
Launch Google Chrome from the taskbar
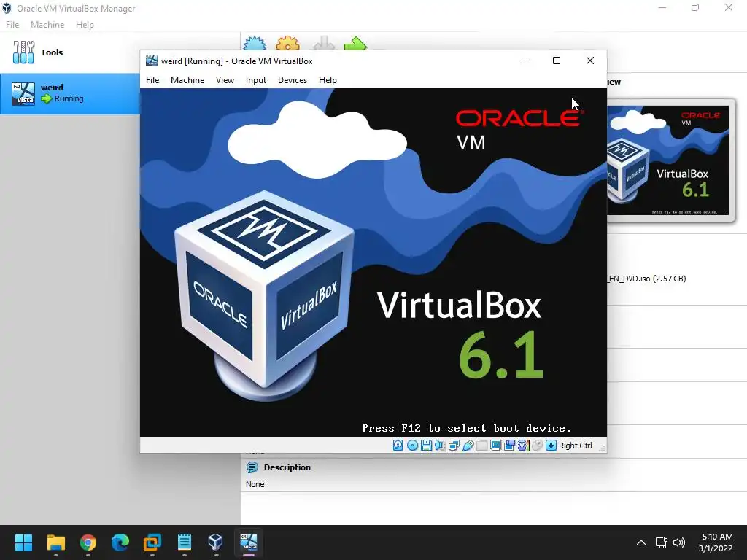(88, 542)
